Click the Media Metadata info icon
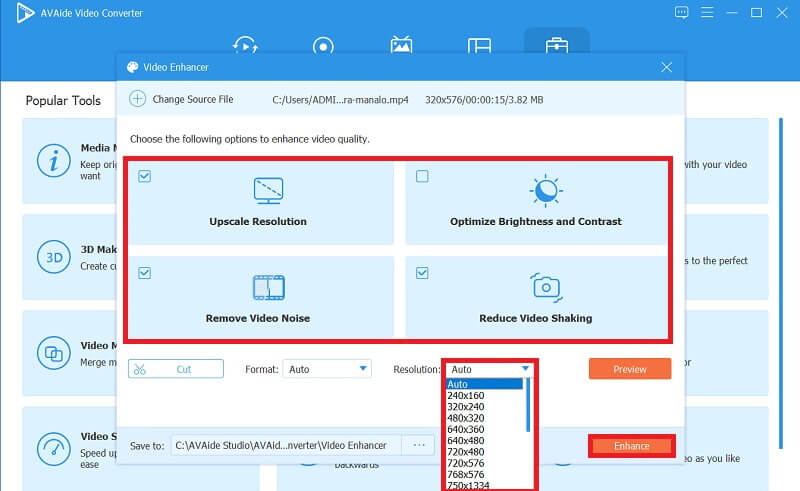This screenshot has height=491, width=800. (54, 161)
